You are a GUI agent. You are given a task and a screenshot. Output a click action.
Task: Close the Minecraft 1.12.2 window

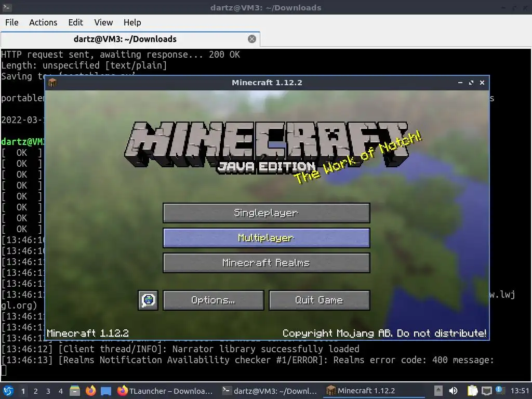point(482,83)
